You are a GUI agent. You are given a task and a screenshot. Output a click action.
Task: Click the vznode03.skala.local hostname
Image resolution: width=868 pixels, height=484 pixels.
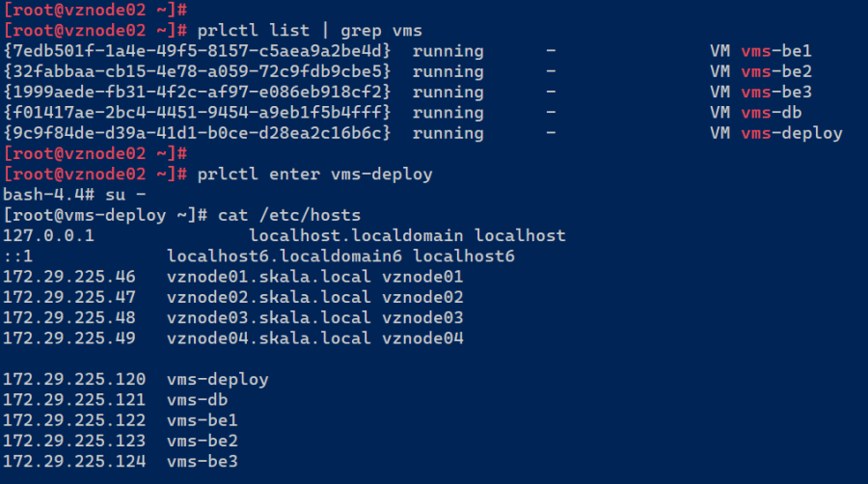coord(268,317)
